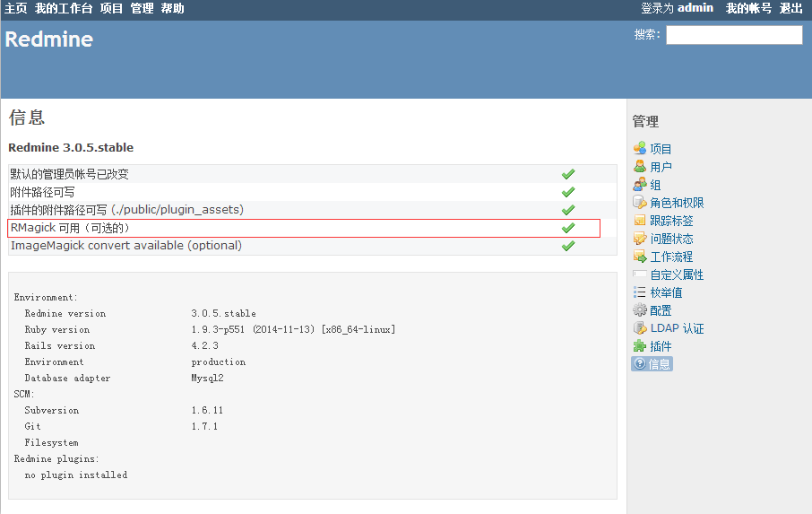This screenshot has width=812, height=514.
Task: Click the 插件的附件路径可写 (./public/plugin_assets) text
Action: click(x=127, y=210)
